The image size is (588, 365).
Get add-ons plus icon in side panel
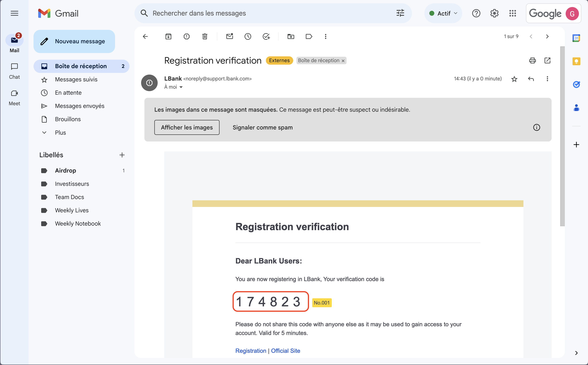[x=576, y=145]
